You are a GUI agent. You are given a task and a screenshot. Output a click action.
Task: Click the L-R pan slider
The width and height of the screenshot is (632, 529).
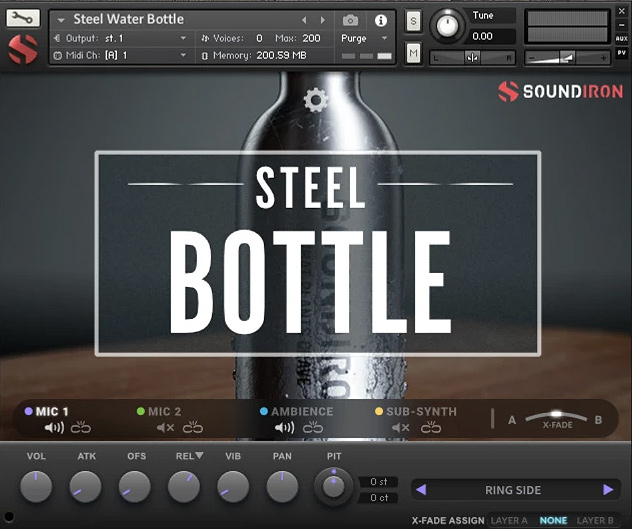[472, 58]
